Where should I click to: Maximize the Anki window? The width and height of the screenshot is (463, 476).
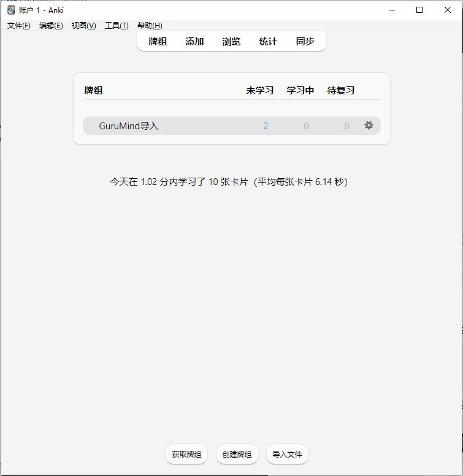pyautogui.click(x=419, y=10)
